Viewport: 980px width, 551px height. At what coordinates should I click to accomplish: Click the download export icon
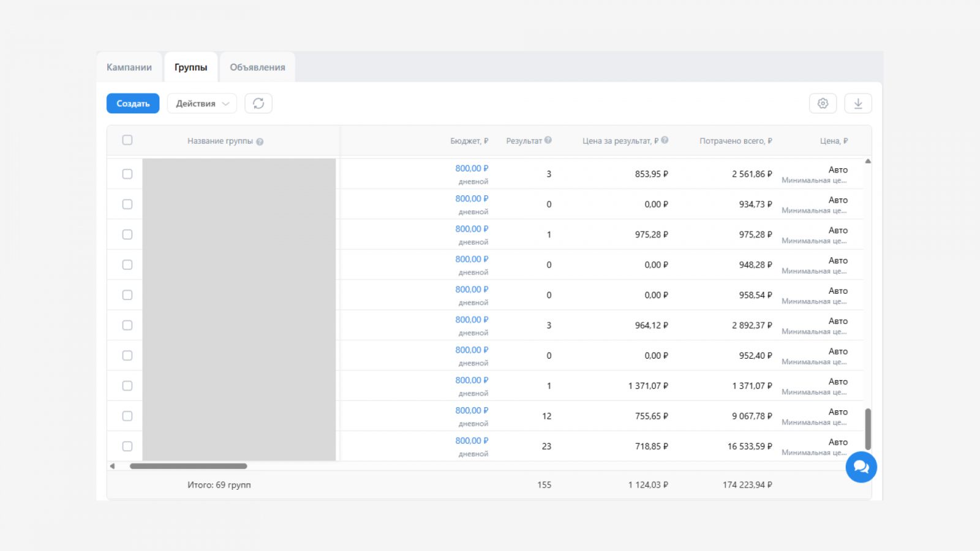click(x=858, y=103)
